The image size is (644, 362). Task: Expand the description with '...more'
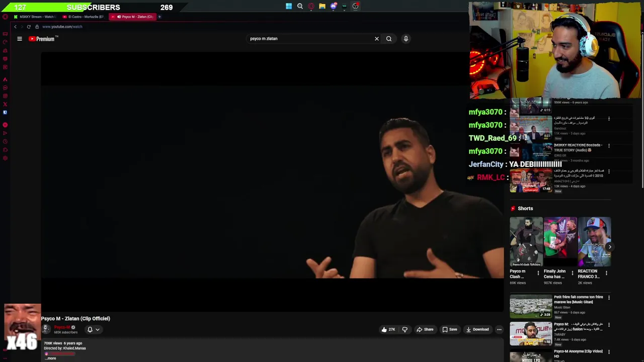(50, 358)
